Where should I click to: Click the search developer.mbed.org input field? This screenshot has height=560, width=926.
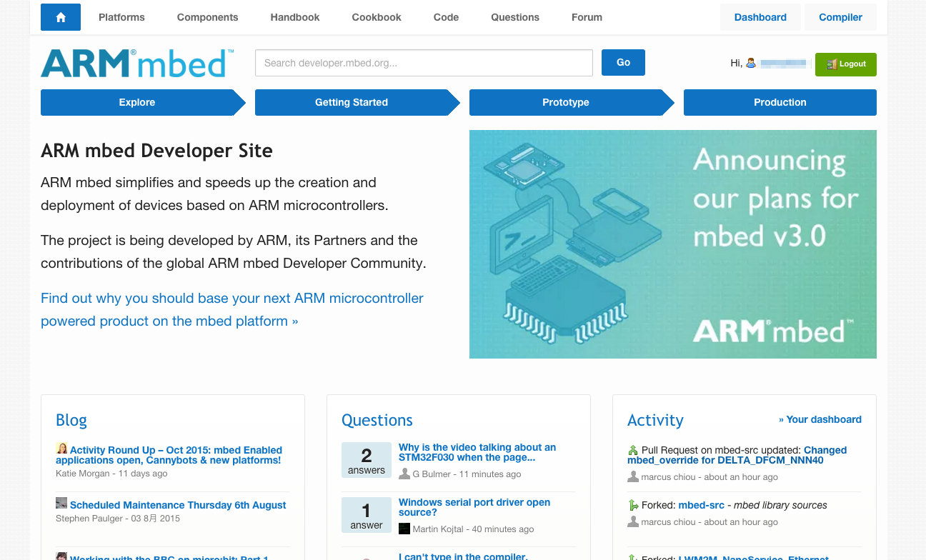(x=424, y=62)
